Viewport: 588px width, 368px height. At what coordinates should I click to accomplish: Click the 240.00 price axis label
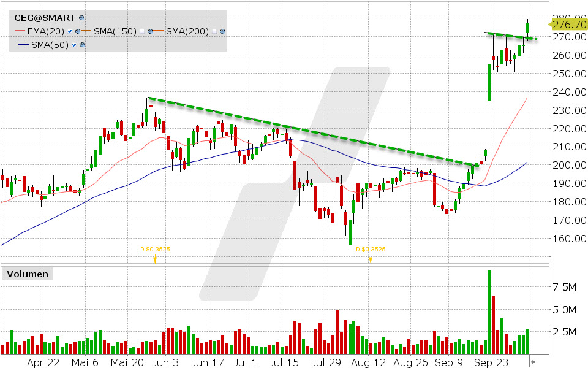click(x=570, y=92)
